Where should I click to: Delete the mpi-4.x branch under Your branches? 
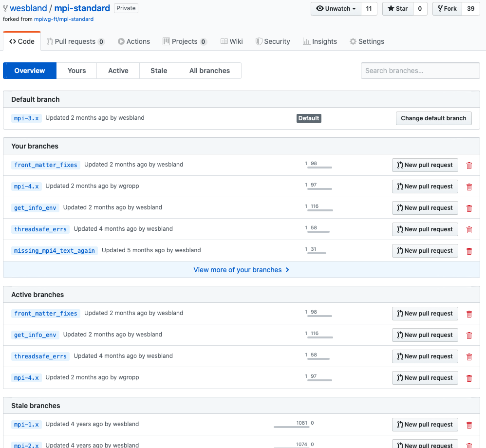coord(469,187)
